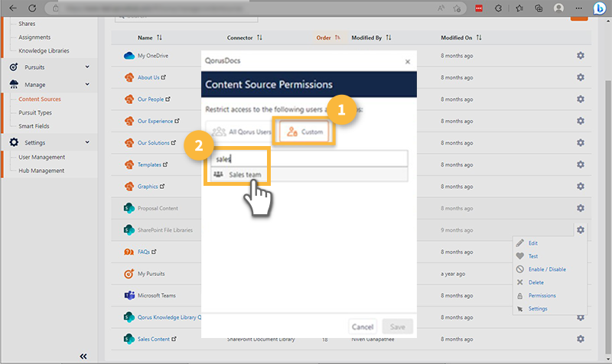Sort the table by Connector column

pyautogui.click(x=244, y=37)
